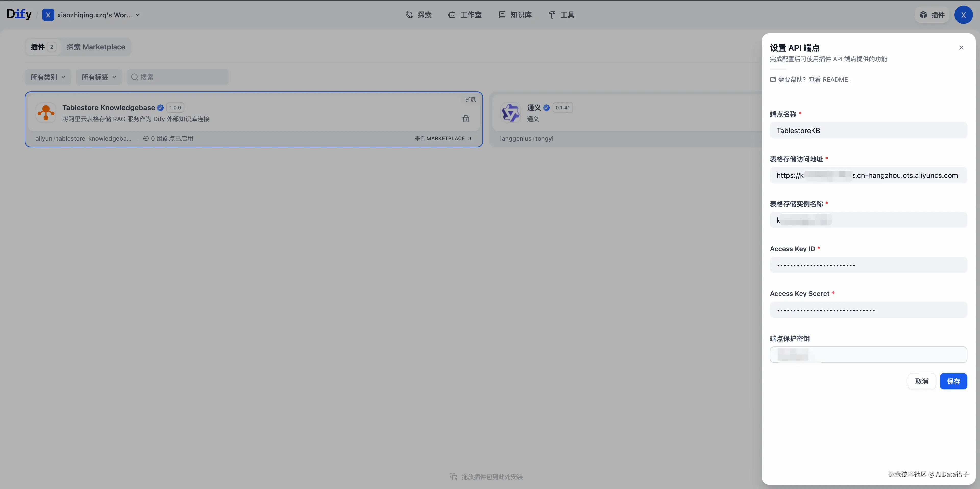Delete the Tablestore Knowledgebase plugin with trash icon
Screen dimensions: 980x489
(466, 119)
